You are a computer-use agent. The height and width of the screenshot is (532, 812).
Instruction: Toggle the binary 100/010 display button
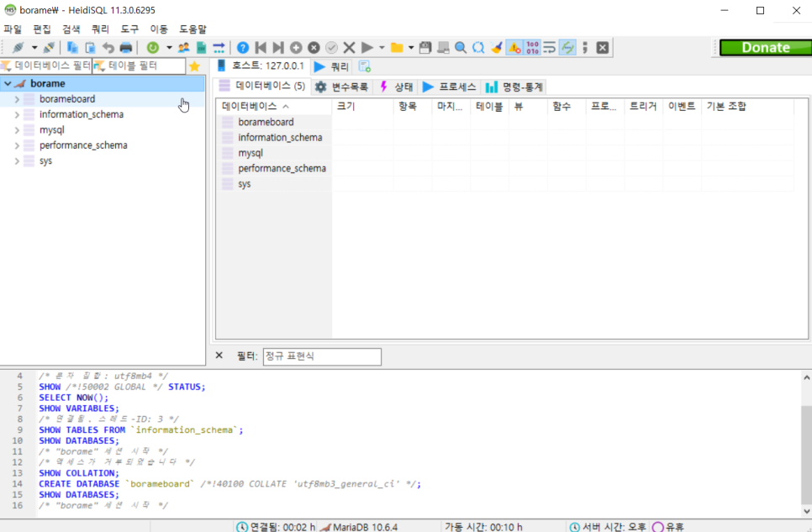(532, 48)
